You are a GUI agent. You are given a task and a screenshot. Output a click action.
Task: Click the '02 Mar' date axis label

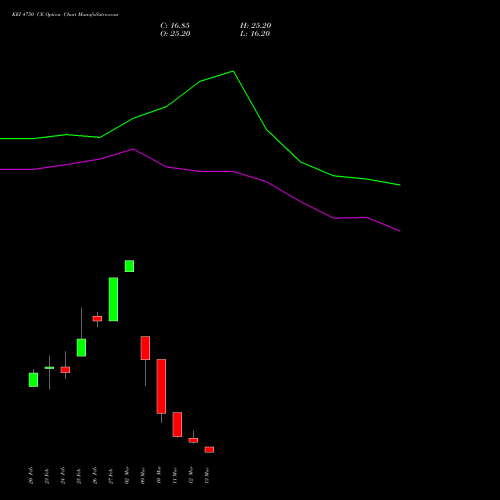click(x=127, y=476)
